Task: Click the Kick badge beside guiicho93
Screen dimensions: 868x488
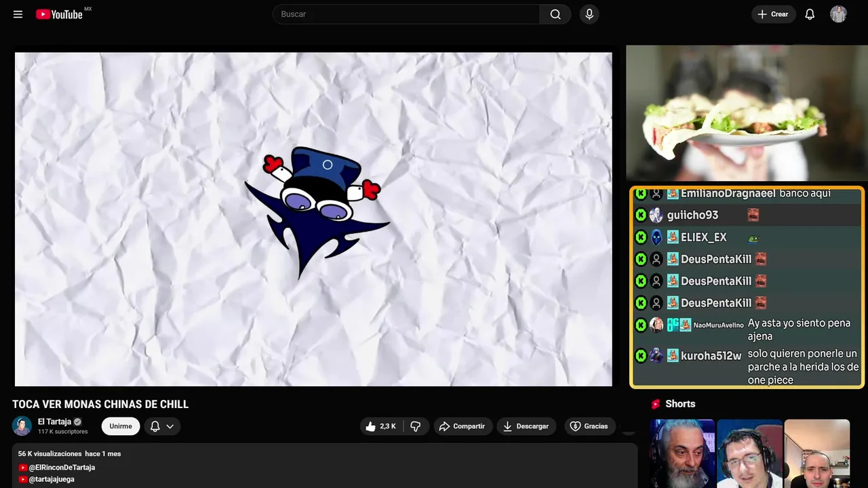Action: coord(641,216)
